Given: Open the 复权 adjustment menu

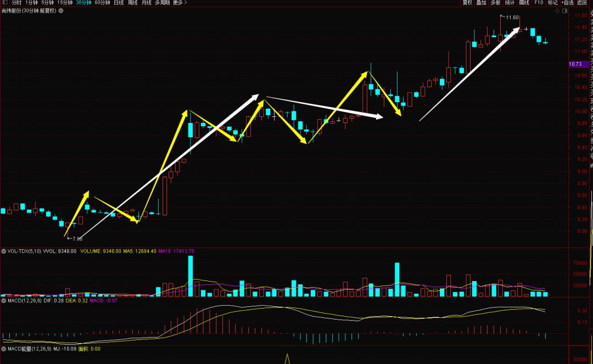Looking at the screenshot, I should click(x=468, y=3).
